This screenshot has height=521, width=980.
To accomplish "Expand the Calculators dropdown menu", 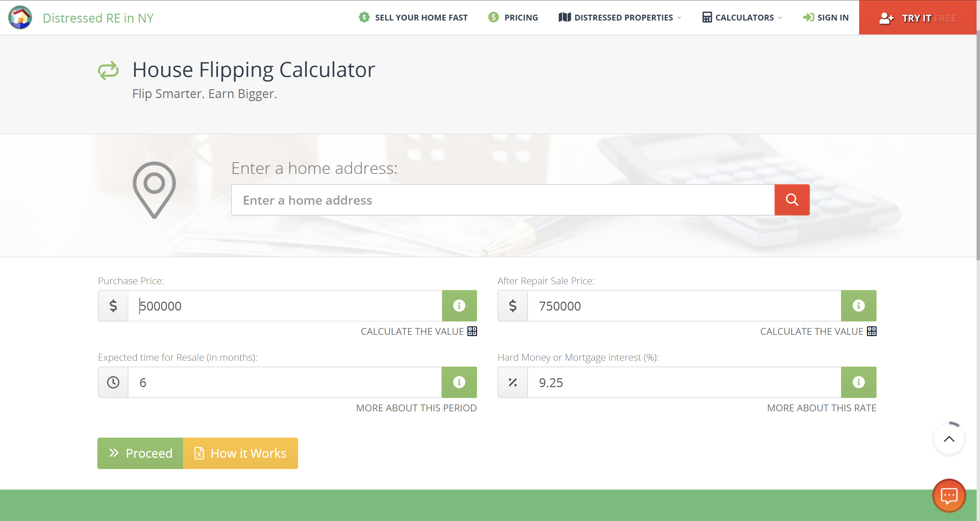I will point(742,17).
